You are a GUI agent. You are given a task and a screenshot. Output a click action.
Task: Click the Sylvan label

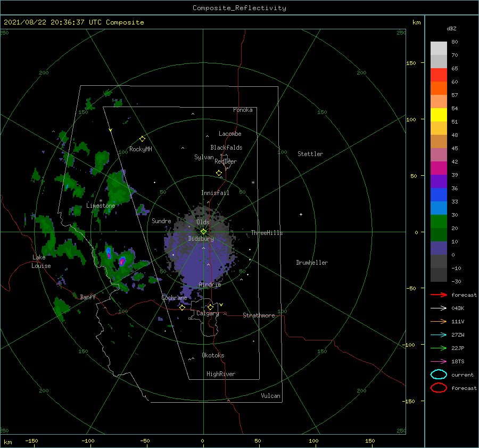(x=204, y=158)
